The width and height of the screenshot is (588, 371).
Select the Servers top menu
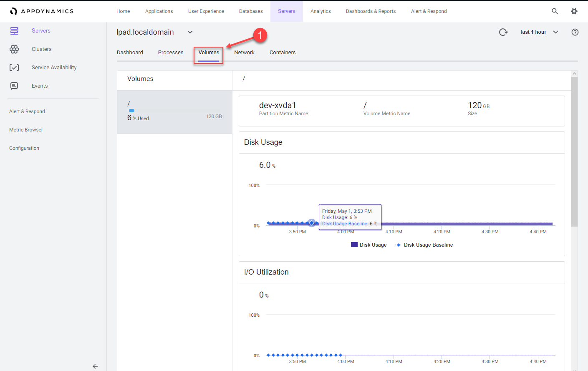[287, 11]
